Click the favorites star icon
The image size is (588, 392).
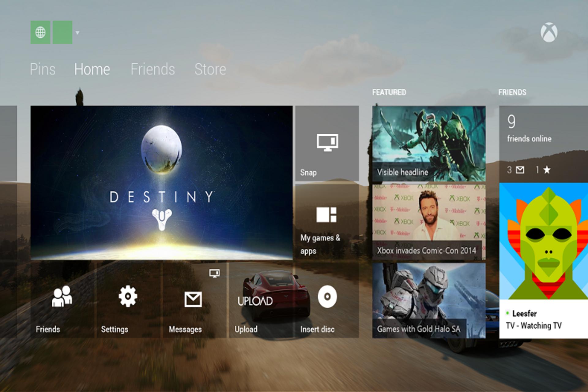coord(547,170)
